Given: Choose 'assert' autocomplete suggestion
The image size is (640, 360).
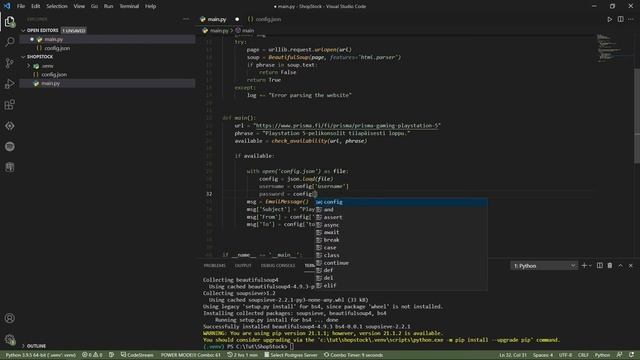Looking at the screenshot, I should (x=401, y=217).
